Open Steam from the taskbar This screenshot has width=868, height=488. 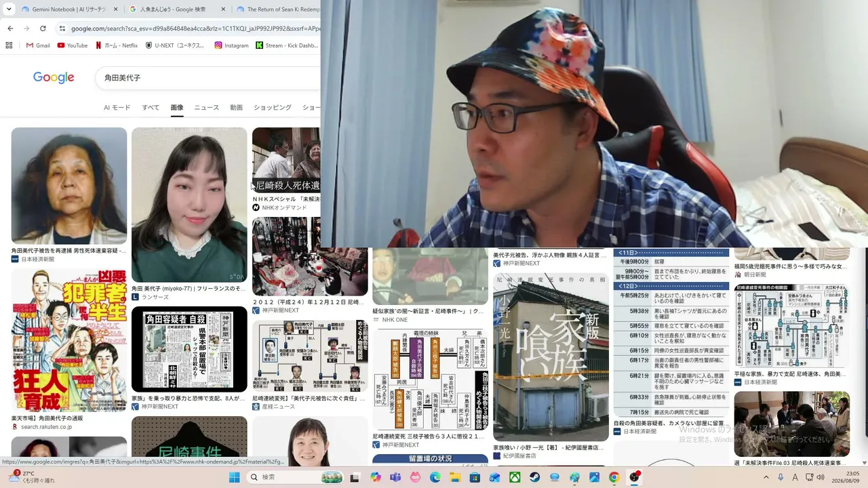(535, 477)
